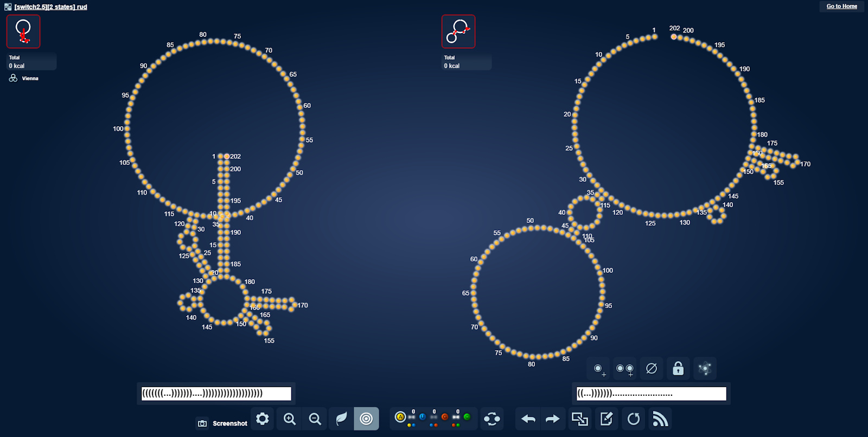Click the left structure dot-bracket input field
Image resolution: width=868 pixels, height=437 pixels.
pos(216,393)
